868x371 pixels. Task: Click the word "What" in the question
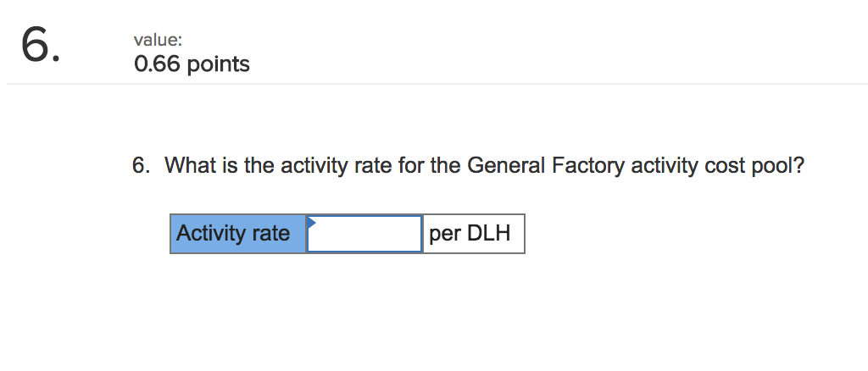[191, 165]
